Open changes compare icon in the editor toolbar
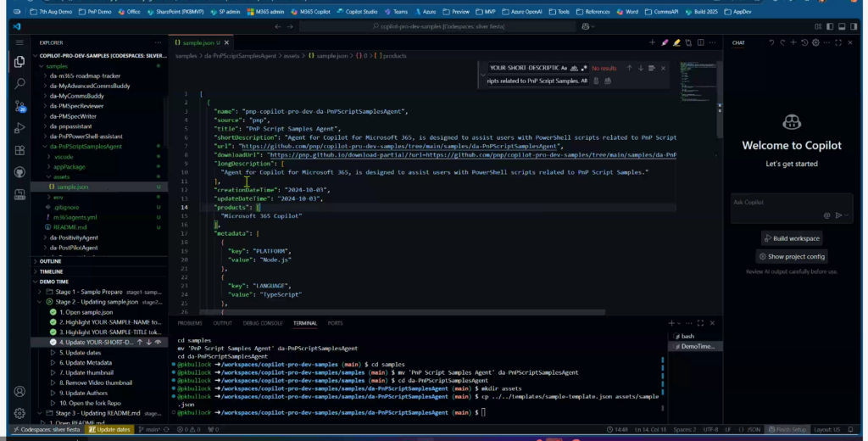Image resolution: width=868 pixels, height=441 pixels. pyautogui.click(x=688, y=42)
